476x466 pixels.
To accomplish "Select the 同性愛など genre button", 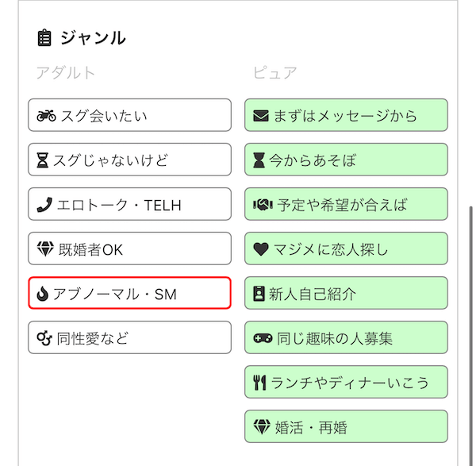I will (x=129, y=337).
